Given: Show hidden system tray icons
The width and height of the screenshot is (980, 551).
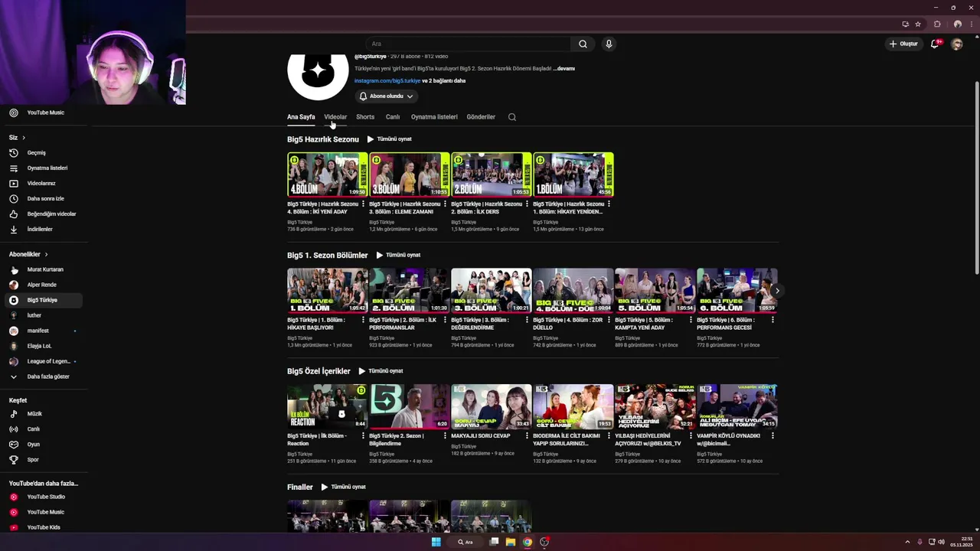Looking at the screenshot, I should [907, 542].
